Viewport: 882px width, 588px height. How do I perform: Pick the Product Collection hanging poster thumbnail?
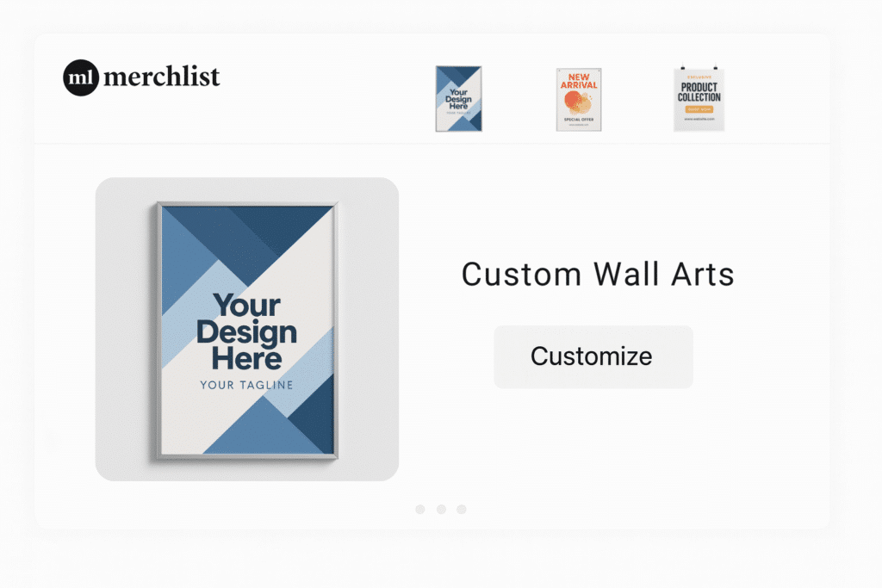coord(699,99)
